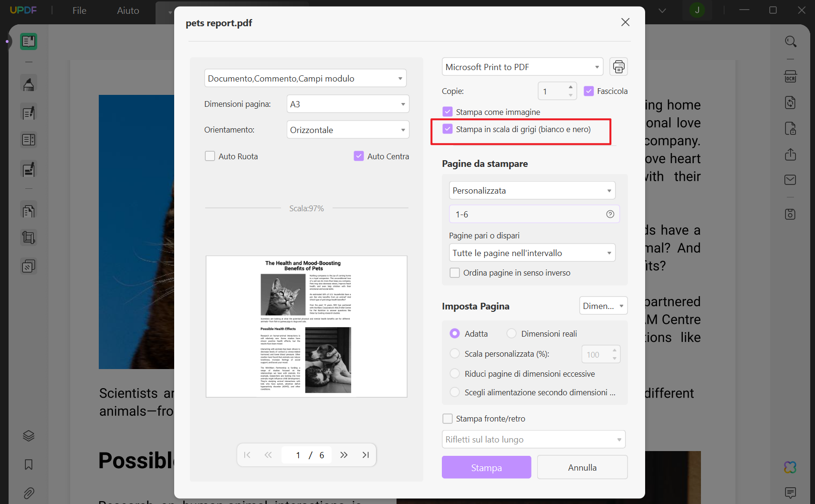Open the Crop pages tool in sidebar
The width and height of the screenshot is (815, 504).
coord(29,237)
